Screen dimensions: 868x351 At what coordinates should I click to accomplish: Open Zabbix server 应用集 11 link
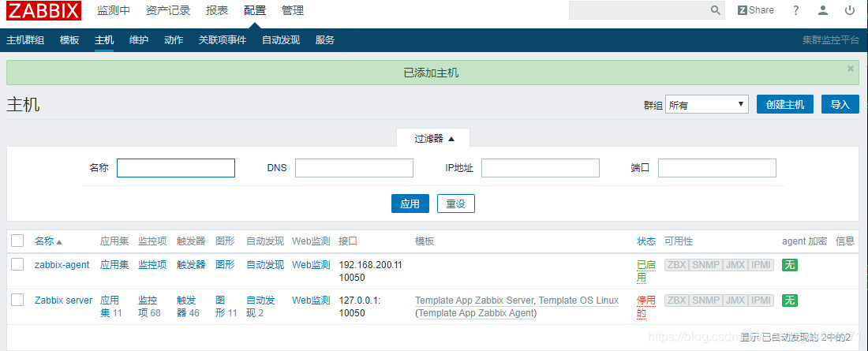coord(111,306)
